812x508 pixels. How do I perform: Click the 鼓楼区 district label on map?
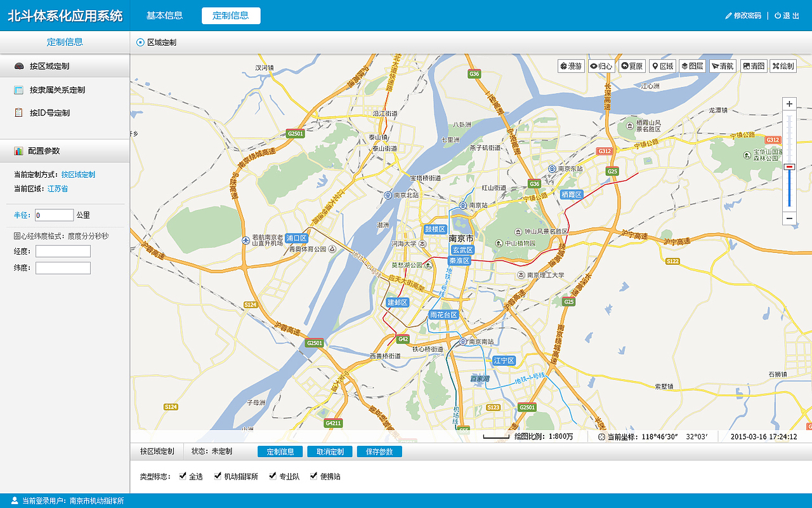tap(435, 229)
